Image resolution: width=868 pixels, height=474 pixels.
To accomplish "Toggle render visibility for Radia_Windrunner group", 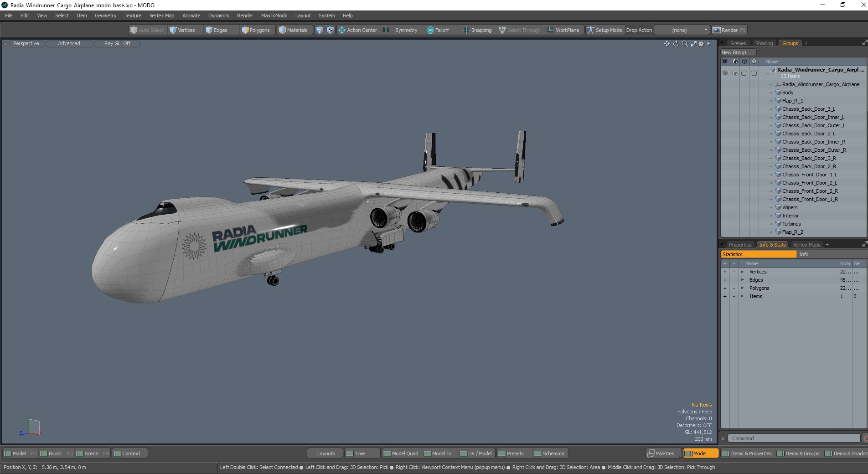I will [735, 73].
